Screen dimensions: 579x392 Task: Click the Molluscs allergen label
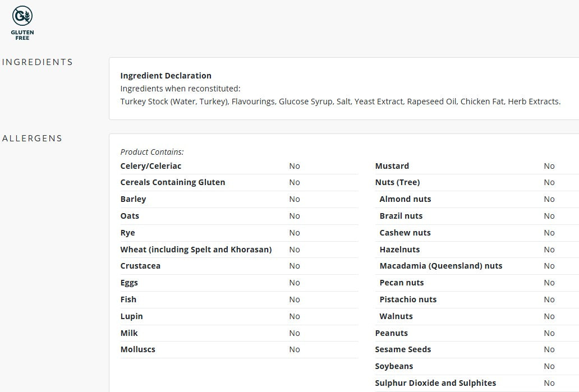pos(137,349)
